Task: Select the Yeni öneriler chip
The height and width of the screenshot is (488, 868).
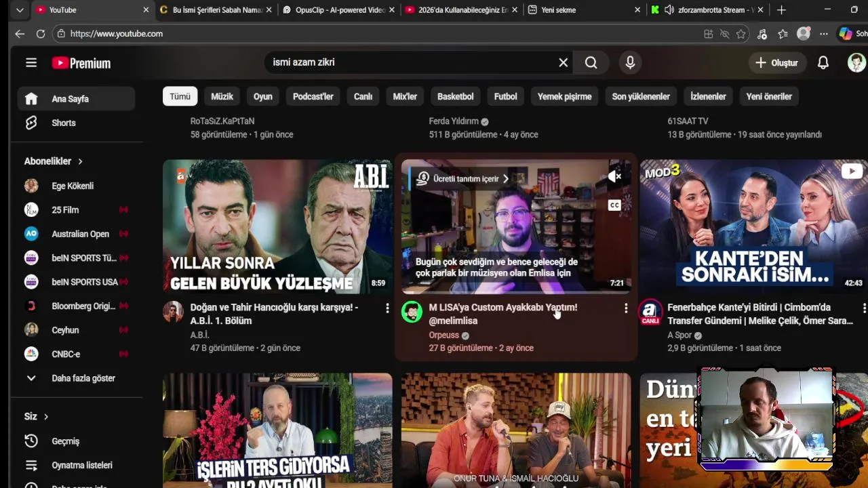Action: pos(769,96)
